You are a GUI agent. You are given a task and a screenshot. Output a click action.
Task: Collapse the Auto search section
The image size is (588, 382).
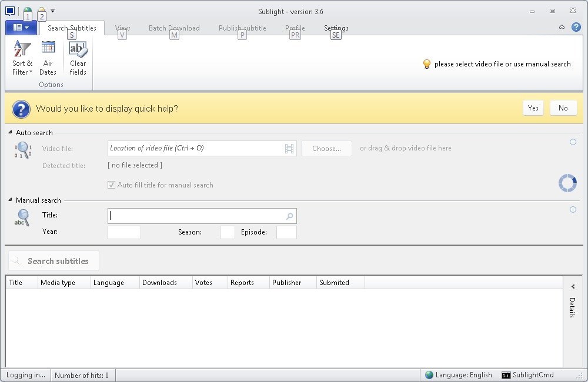pyautogui.click(x=10, y=132)
